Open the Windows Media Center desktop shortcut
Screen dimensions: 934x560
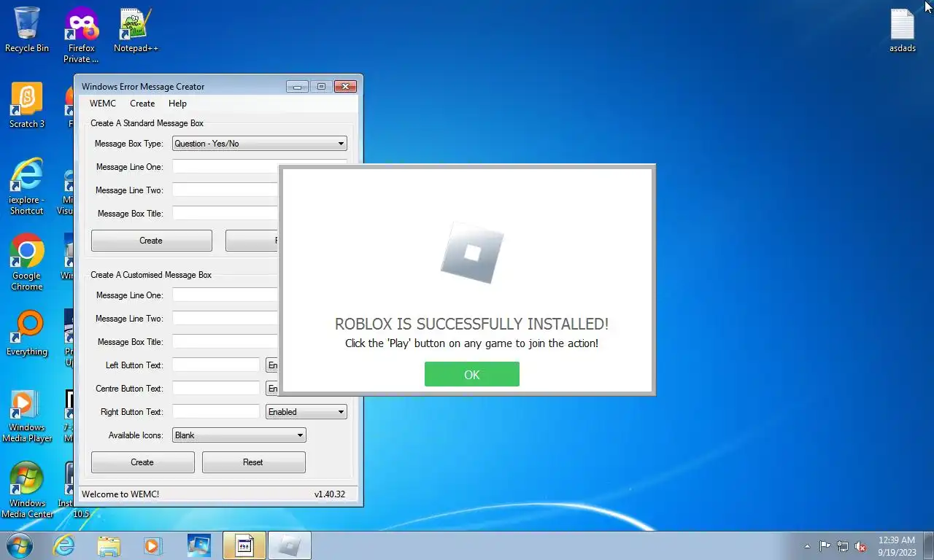pyautogui.click(x=27, y=490)
